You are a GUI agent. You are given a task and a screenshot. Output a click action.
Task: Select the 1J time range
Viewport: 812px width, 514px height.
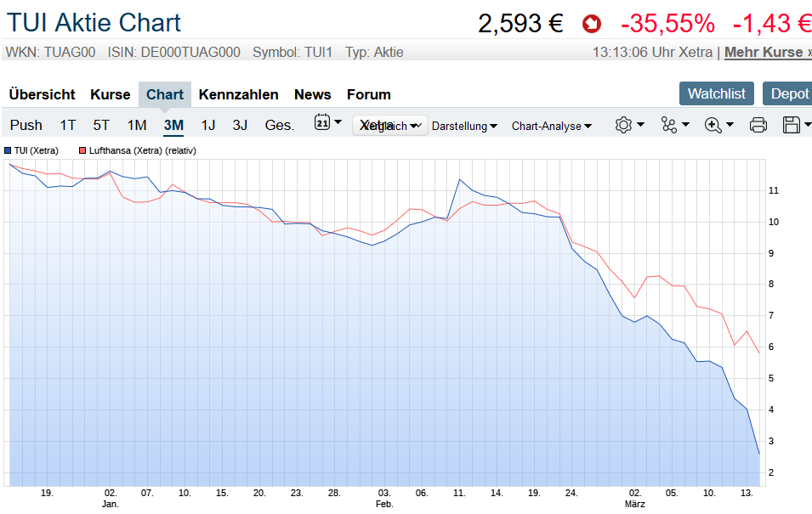click(x=208, y=125)
